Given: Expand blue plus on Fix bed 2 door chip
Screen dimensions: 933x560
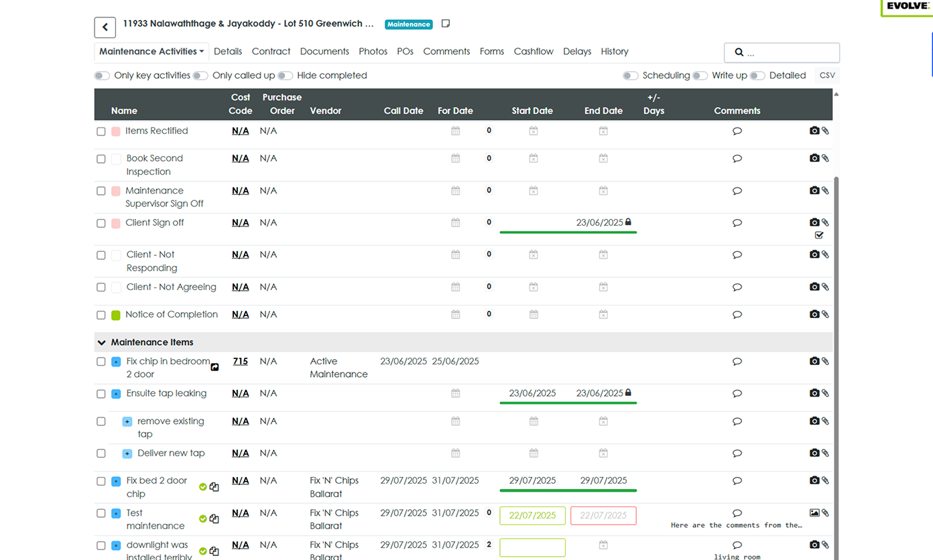Looking at the screenshot, I should coord(116,482).
